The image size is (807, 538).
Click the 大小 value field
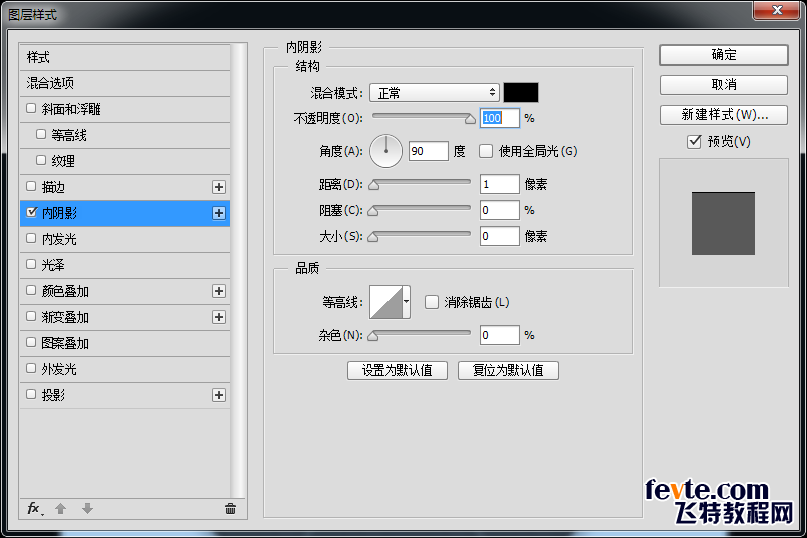click(500, 236)
